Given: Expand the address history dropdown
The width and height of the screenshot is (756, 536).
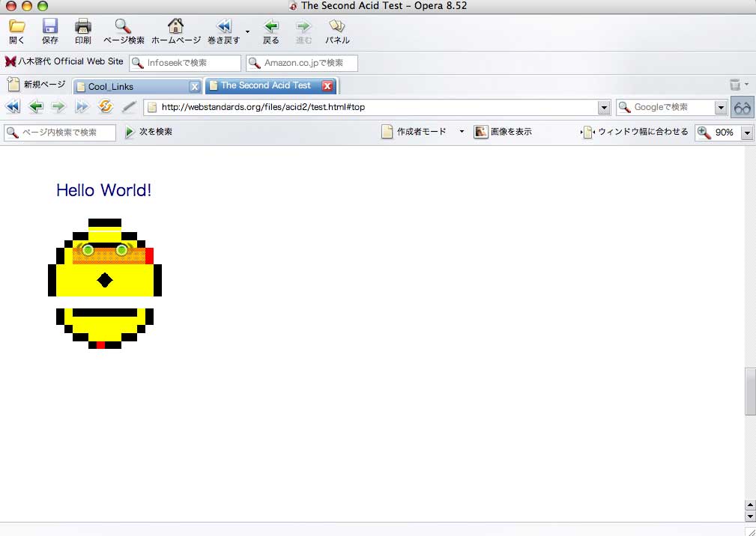Looking at the screenshot, I should pos(604,108).
